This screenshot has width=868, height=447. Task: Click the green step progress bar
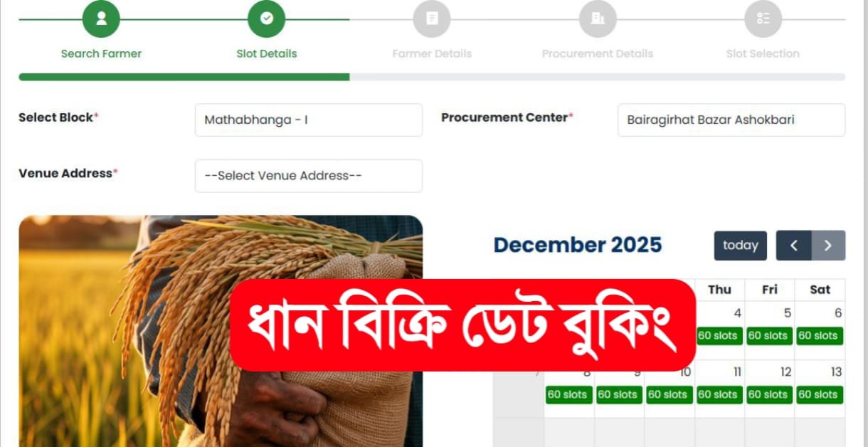tap(184, 77)
